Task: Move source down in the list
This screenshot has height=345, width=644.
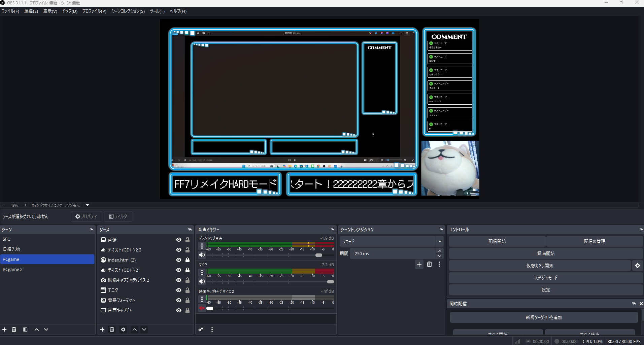Action: [144, 330]
